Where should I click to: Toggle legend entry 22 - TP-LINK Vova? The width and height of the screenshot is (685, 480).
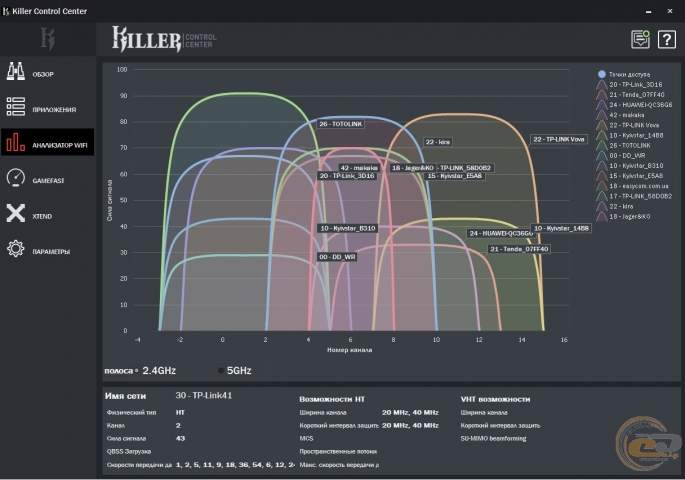[628, 125]
